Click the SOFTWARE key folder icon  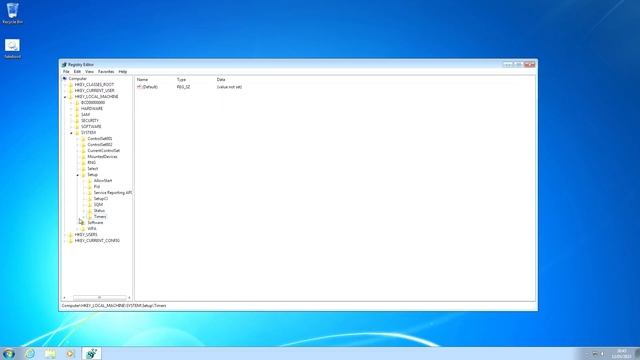[77, 127]
